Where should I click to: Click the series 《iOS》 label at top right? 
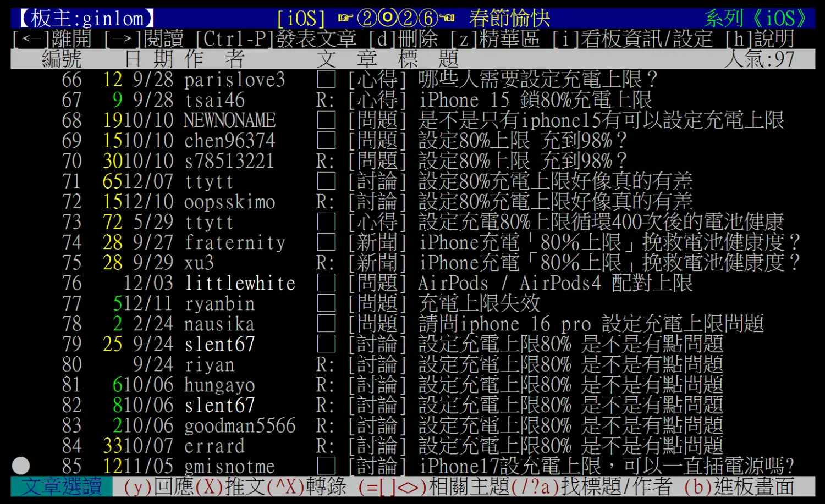[x=756, y=19]
